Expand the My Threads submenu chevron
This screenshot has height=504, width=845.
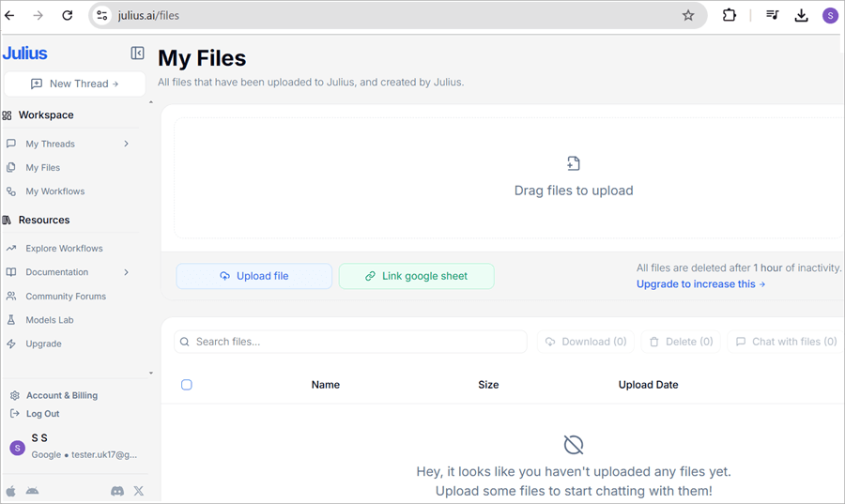pyautogui.click(x=126, y=144)
